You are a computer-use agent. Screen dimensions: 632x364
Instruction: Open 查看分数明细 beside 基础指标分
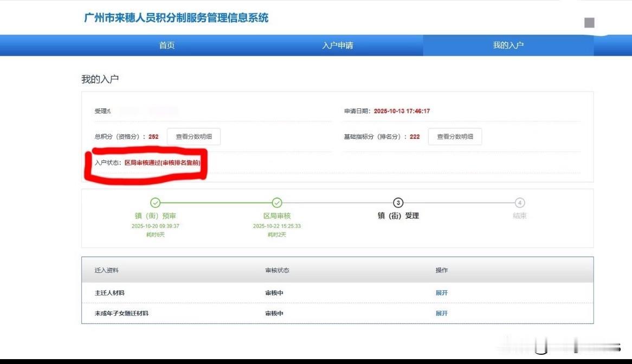[455, 136]
